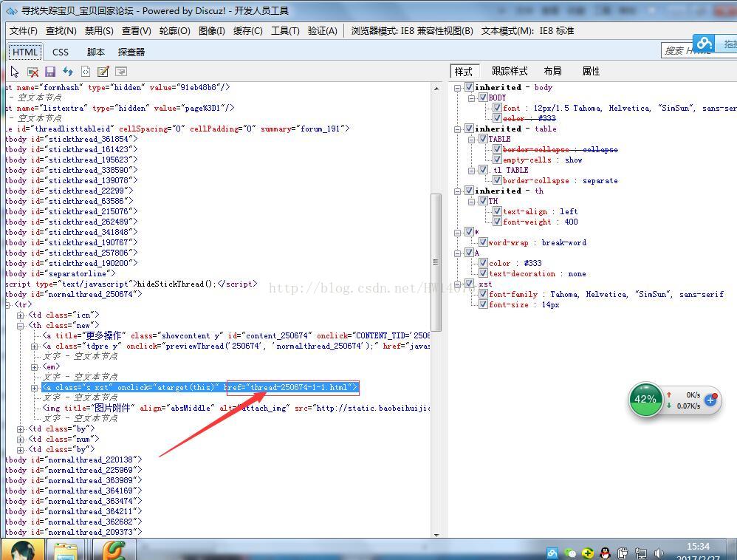Switch to the CSS tab
Image resolution: width=737 pixels, height=560 pixels.
60,52
